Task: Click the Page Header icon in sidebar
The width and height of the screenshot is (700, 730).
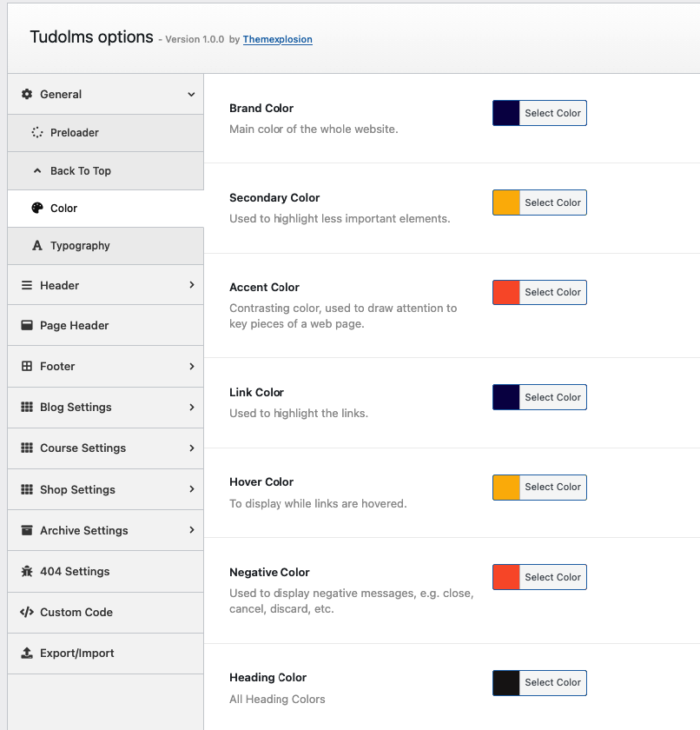Action: click(x=27, y=325)
